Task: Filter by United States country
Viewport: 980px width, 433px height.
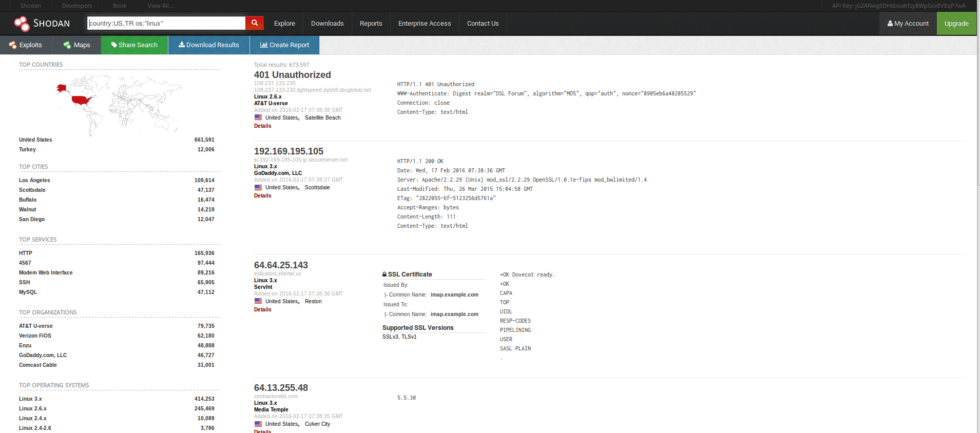Action: click(x=35, y=140)
